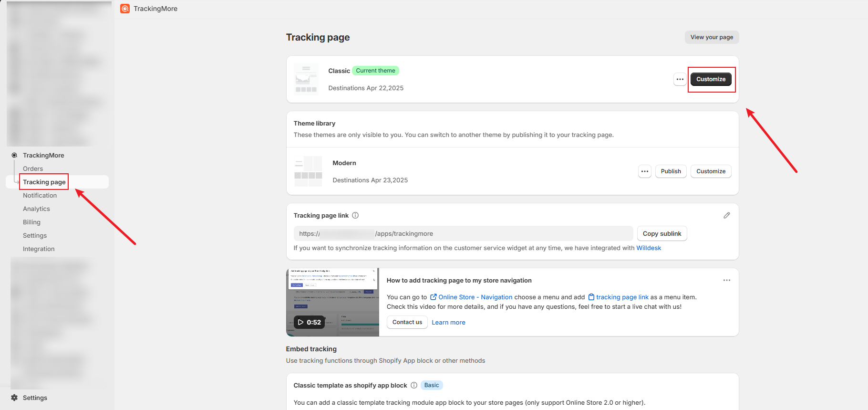Click the Theme library heading
Viewport: 868px width, 410px height.
(314, 123)
